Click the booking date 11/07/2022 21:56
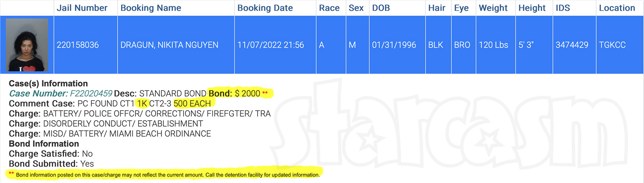Image resolution: width=644 pixels, height=183 pixels. pos(270,45)
